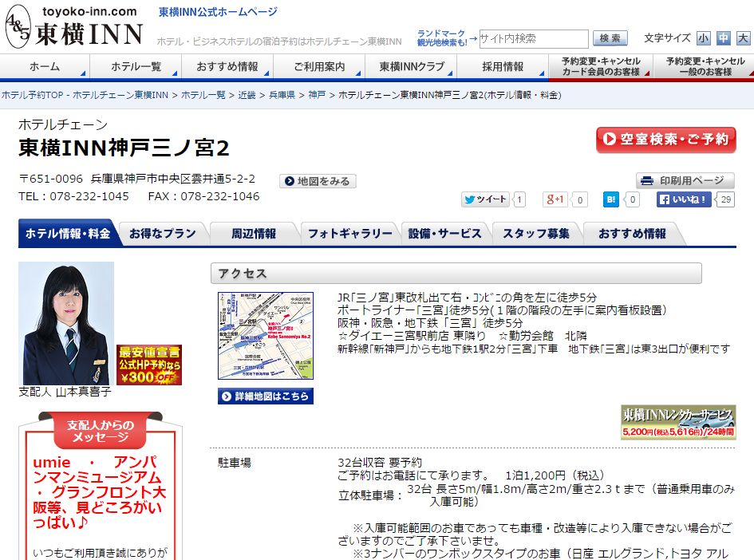The height and width of the screenshot is (560, 754).
Task: Open the ホテル一覧 navigation menu
Action: coord(136,66)
